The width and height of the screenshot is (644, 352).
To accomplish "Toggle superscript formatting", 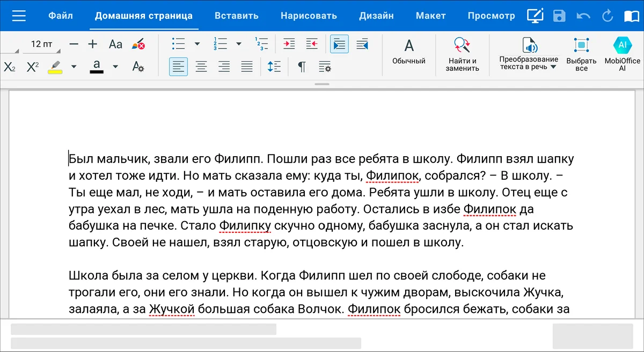I will [x=33, y=67].
